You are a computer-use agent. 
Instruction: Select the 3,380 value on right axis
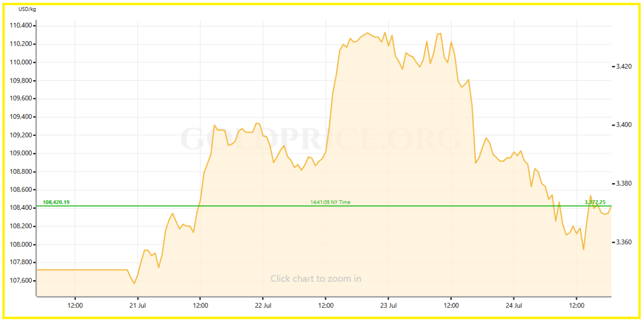pos(623,184)
